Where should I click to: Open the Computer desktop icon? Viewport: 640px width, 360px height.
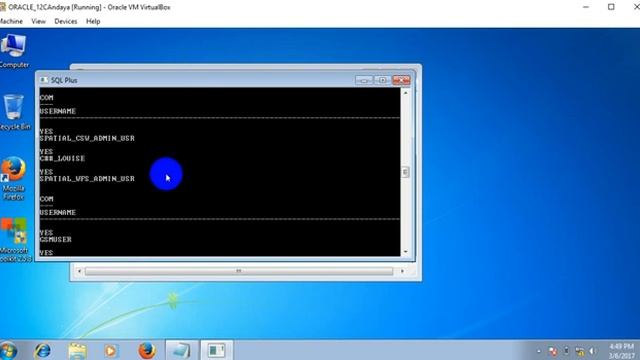tap(14, 51)
